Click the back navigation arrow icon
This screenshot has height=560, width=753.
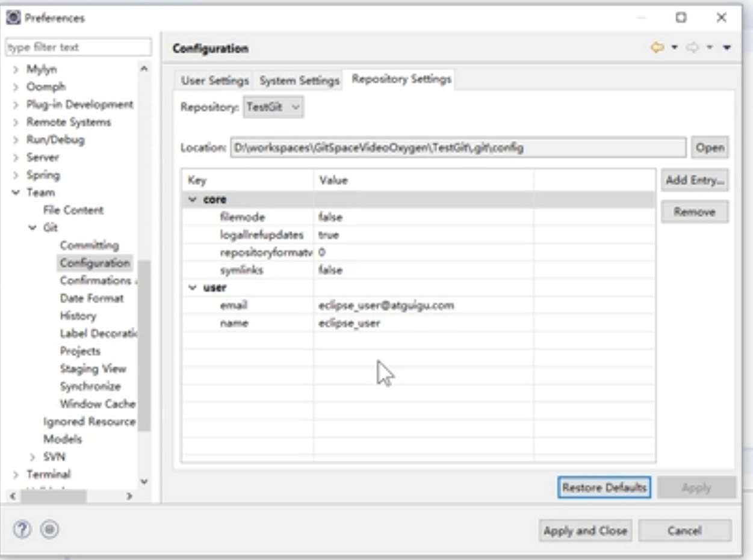657,48
